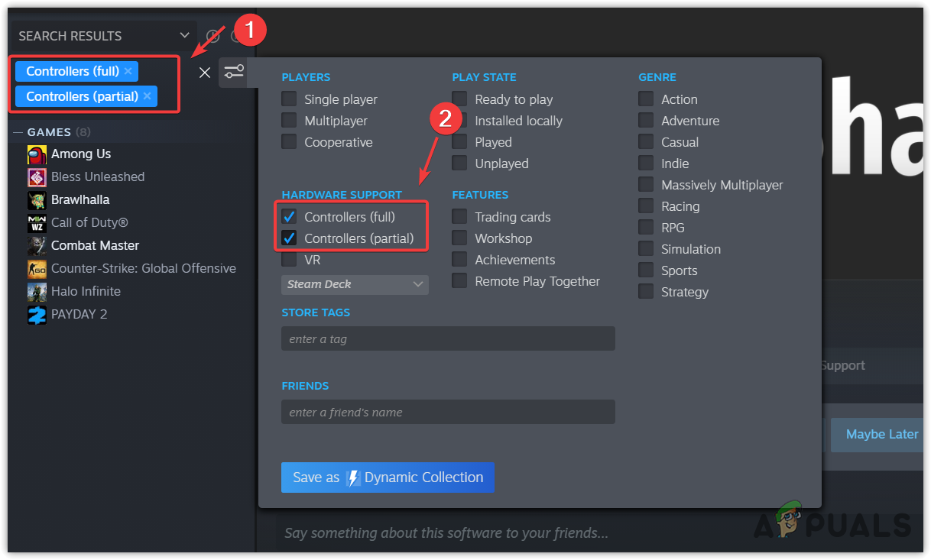The image size is (931, 560).
Task: Check the Multiplayer players filter
Action: [289, 121]
